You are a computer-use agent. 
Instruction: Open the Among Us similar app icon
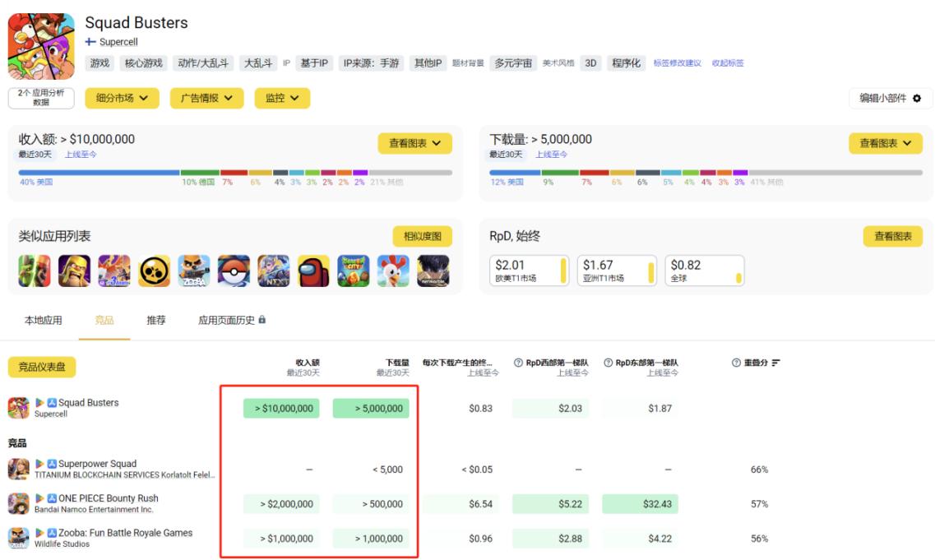pyautogui.click(x=313, y=271)
